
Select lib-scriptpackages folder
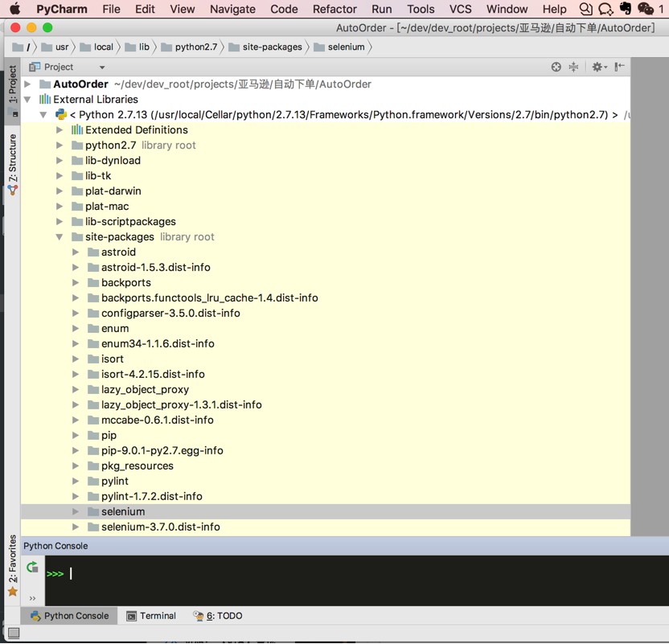pyautogui.click(x=130, y=221)
